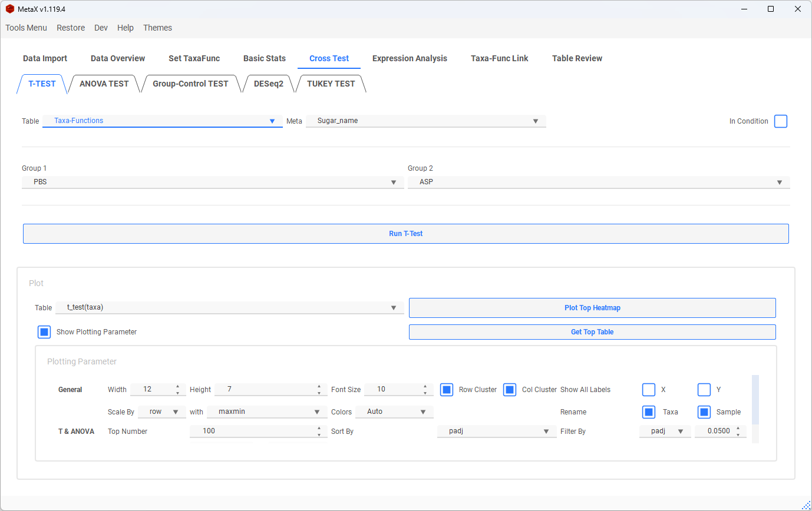This screenshot has width=812, height=511.
Task: Switch to the Expression Analysis tab
Action: click(x=410, y=58)
